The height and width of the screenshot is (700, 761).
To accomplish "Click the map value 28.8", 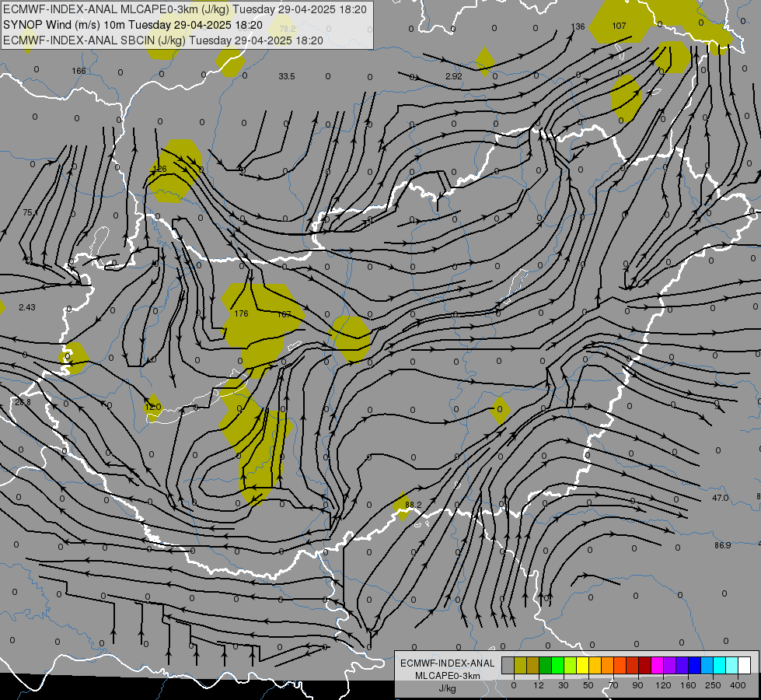I will click(x=23, y=402).
